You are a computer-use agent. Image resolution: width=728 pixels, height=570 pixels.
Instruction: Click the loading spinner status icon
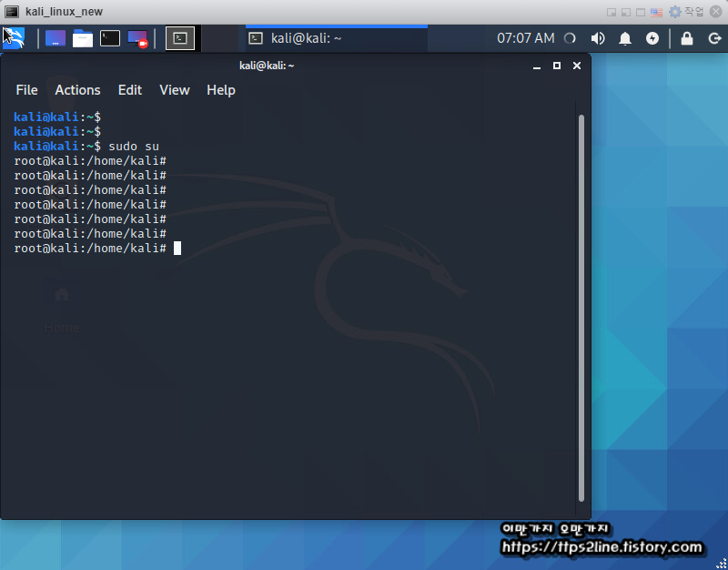click(x=570, y=38)
